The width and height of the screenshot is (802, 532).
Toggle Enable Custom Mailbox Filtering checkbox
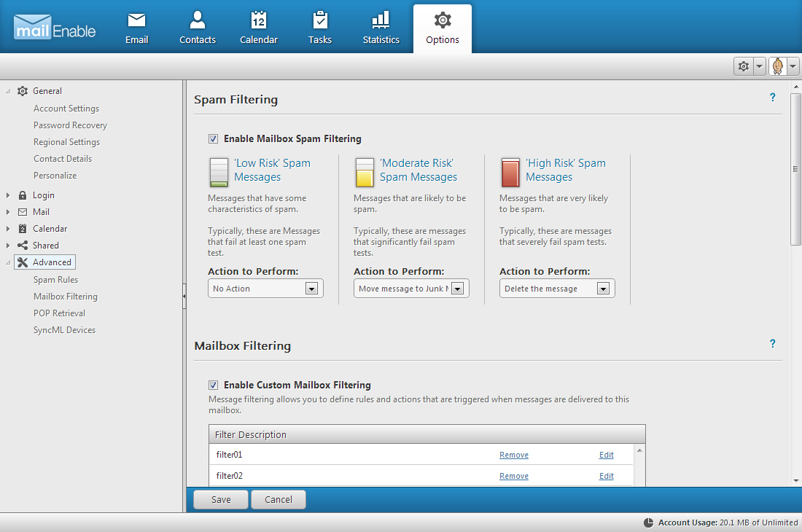(214, 386)
